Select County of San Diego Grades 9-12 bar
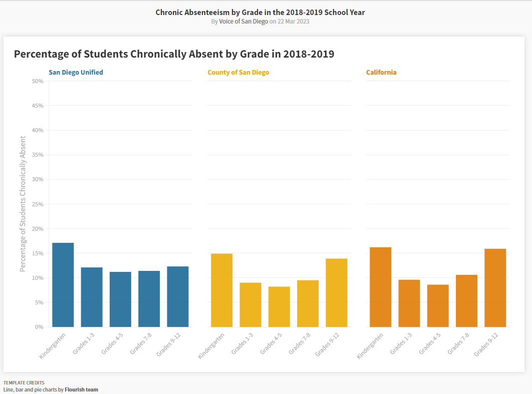The height and width of the screenshot is (394, 532). point(336,293)
